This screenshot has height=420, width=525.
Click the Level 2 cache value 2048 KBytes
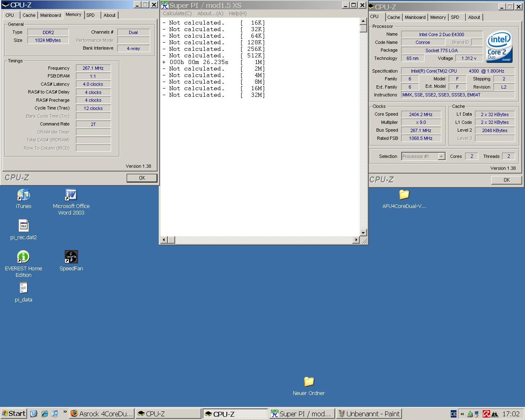[x=495, y=130]
